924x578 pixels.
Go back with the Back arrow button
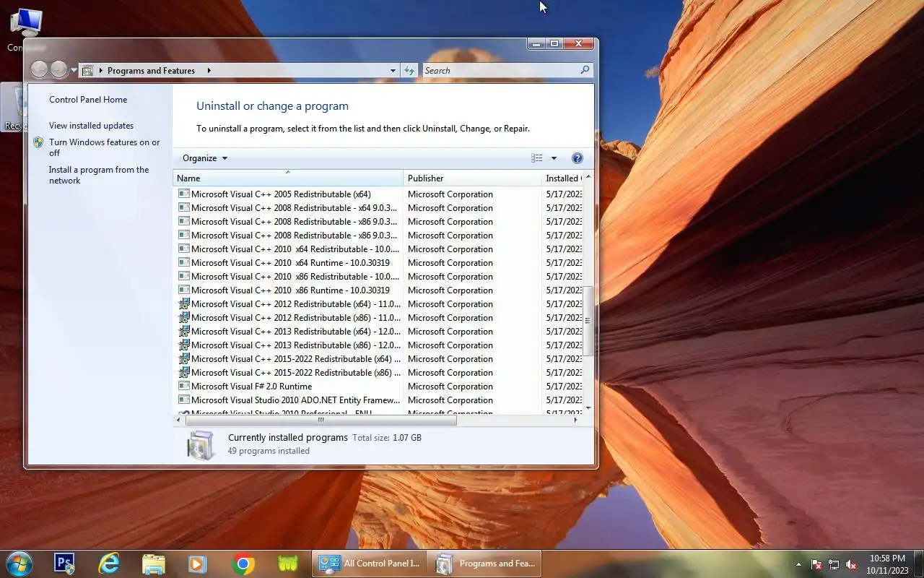[x=39, y=69]
